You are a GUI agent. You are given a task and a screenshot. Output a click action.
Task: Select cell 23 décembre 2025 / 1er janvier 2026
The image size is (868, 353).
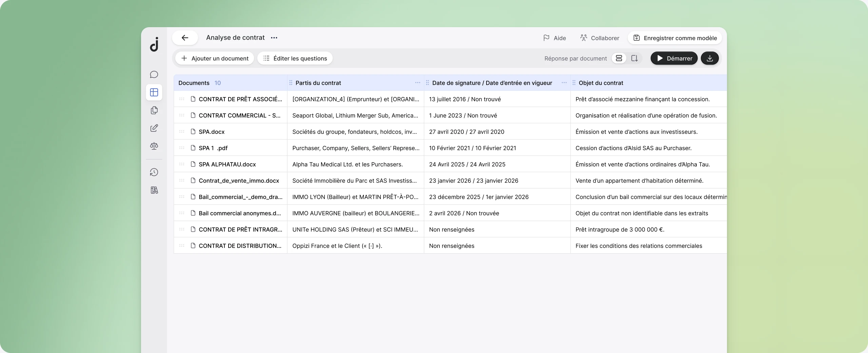pos(497,197)
